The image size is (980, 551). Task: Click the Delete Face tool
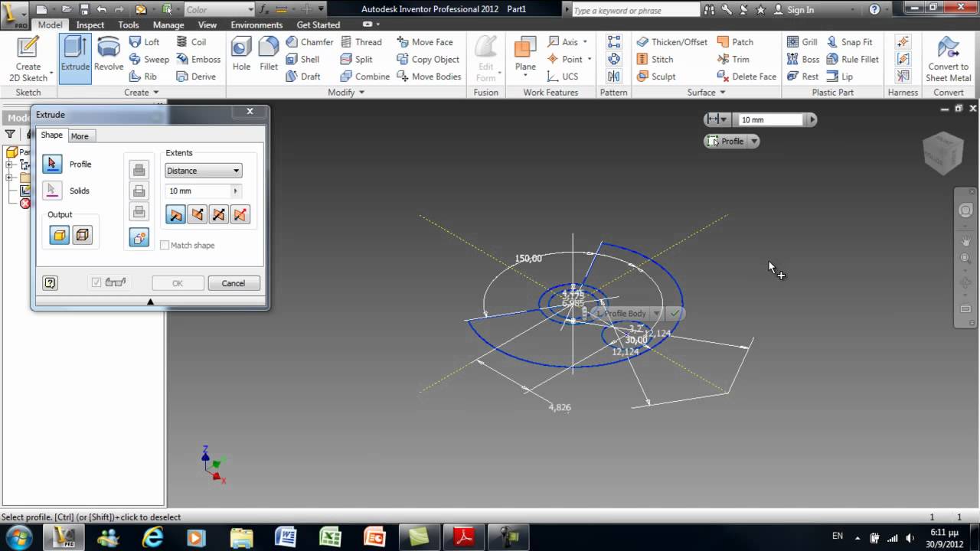pos(746,76)
